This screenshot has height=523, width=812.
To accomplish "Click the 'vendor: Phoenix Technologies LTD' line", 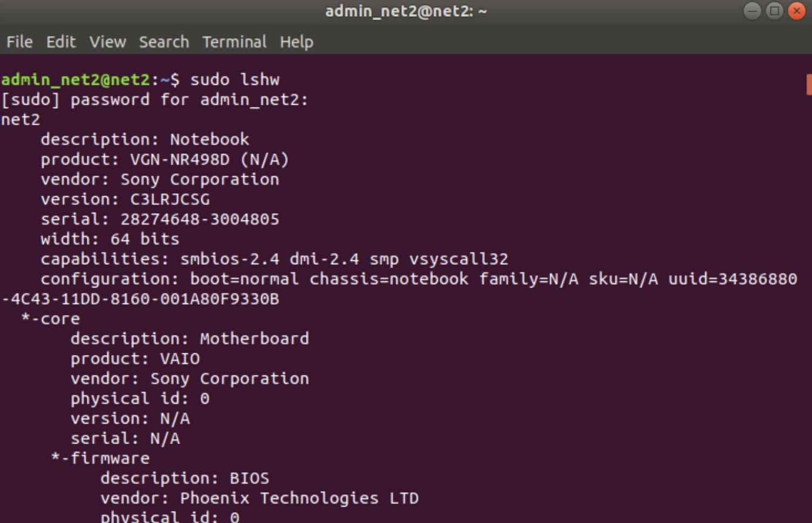I will (260, 498).
